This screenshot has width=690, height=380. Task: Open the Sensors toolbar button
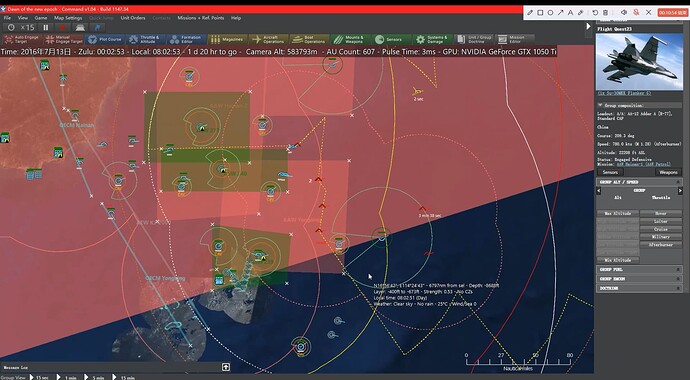390,39
